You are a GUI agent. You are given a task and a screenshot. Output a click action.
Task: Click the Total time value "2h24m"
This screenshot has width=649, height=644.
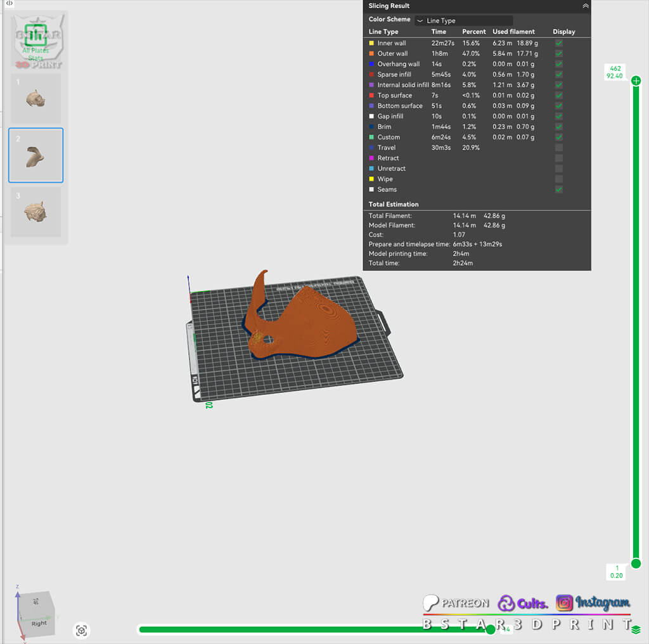(463, 263)
